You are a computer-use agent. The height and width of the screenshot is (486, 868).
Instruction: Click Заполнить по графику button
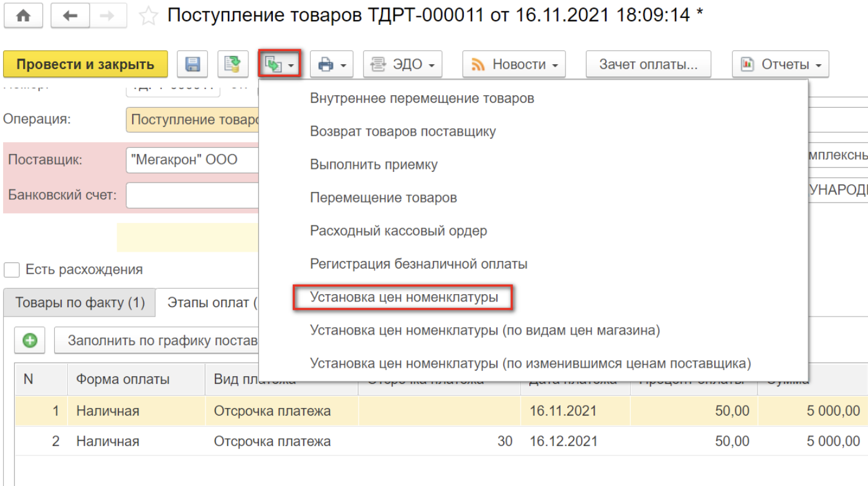(x=156, y=340)
